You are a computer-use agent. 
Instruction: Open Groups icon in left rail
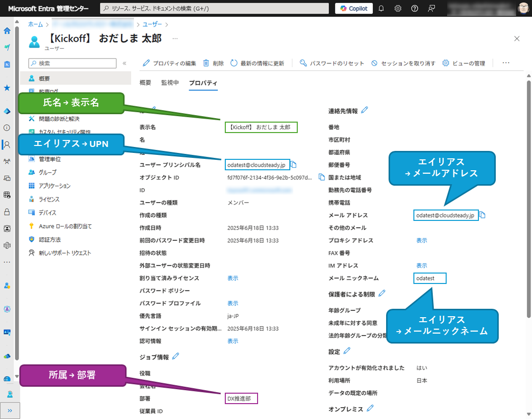pyautogui.click(x=7, y=161)
